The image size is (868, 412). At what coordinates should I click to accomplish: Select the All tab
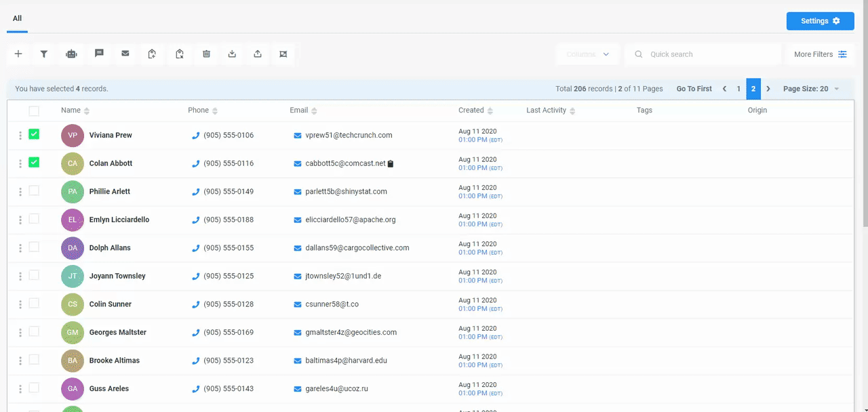[17, 19]
